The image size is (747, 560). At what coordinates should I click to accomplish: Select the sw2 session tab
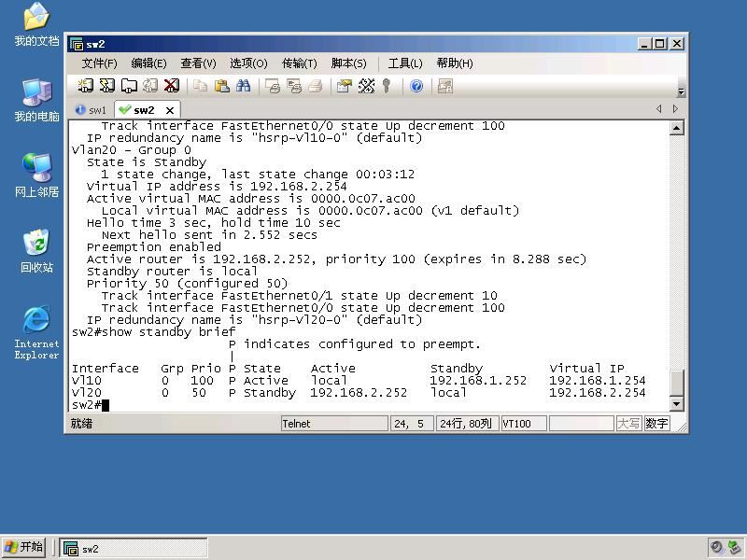[x=143, y=110]
